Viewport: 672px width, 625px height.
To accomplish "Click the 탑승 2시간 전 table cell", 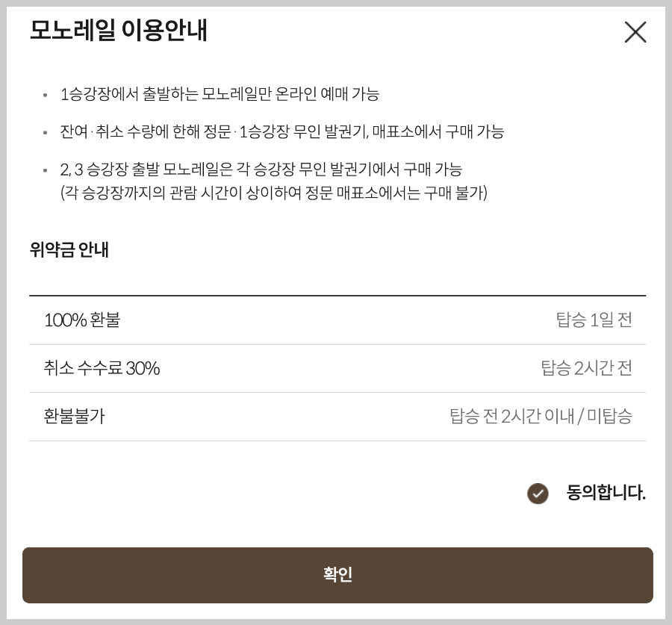I will pos(586,367).
